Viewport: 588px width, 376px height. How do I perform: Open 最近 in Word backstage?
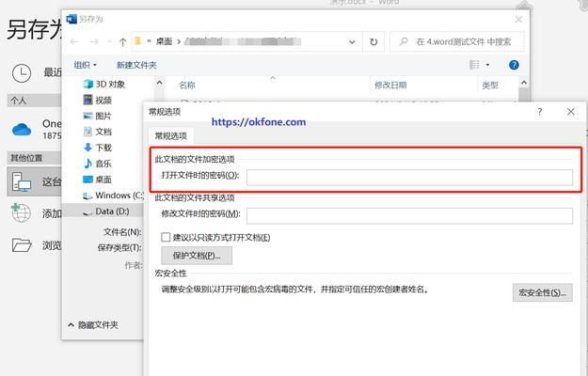(36, 72)
